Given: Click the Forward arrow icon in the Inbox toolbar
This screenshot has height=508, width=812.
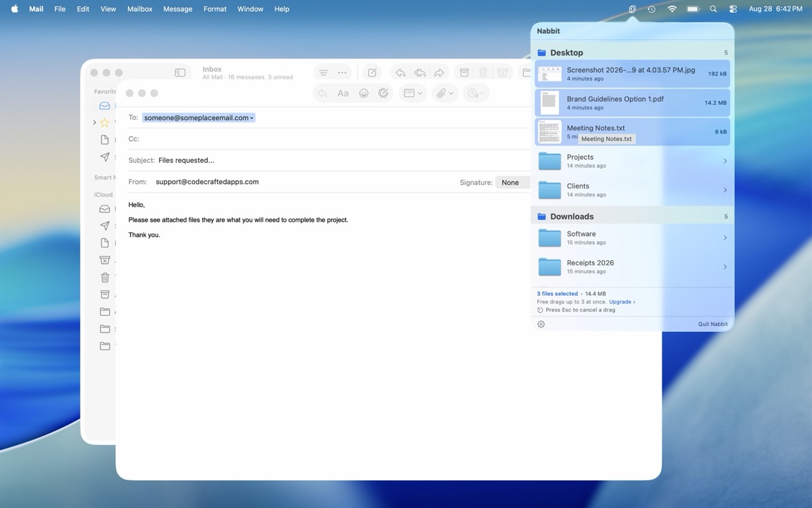Looking at the screenshot, I should coord(439,72).
